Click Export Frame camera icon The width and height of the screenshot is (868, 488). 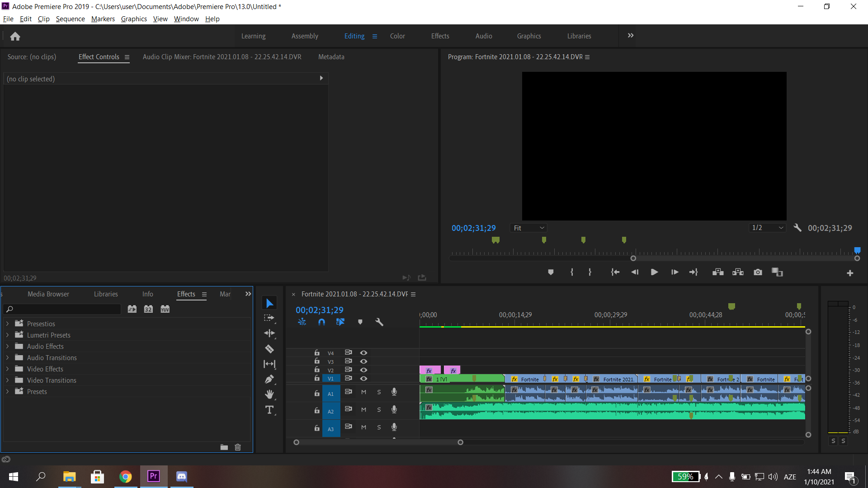(758, 272)
